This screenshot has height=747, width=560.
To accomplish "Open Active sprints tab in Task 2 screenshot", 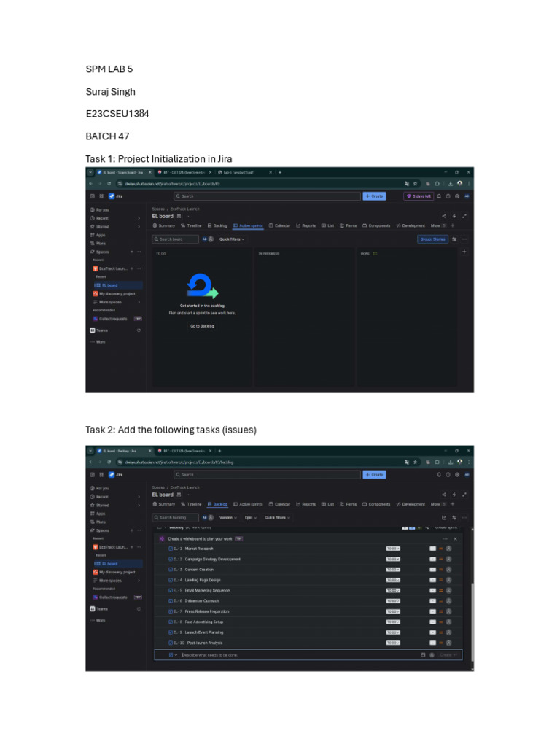I will click(x=248, y=504).
